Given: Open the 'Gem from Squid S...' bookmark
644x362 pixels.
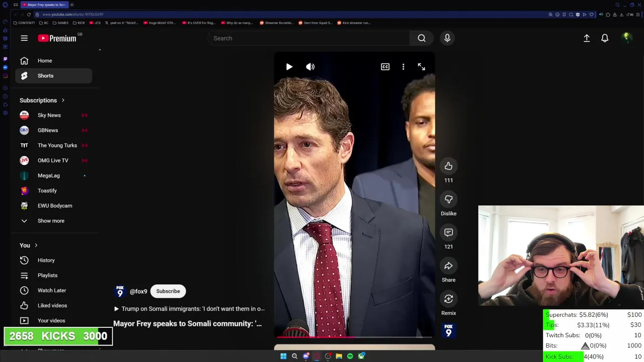Looking at the screenshot, I should [316, 23].
